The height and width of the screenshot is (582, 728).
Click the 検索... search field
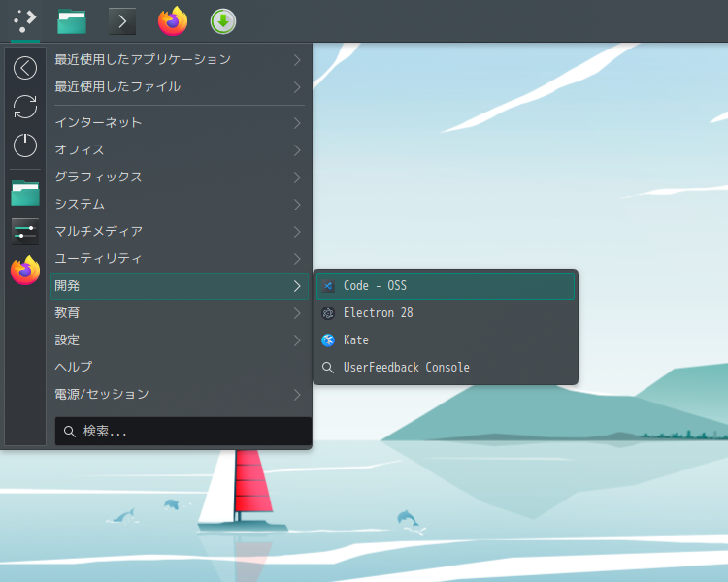click(182, 431)
